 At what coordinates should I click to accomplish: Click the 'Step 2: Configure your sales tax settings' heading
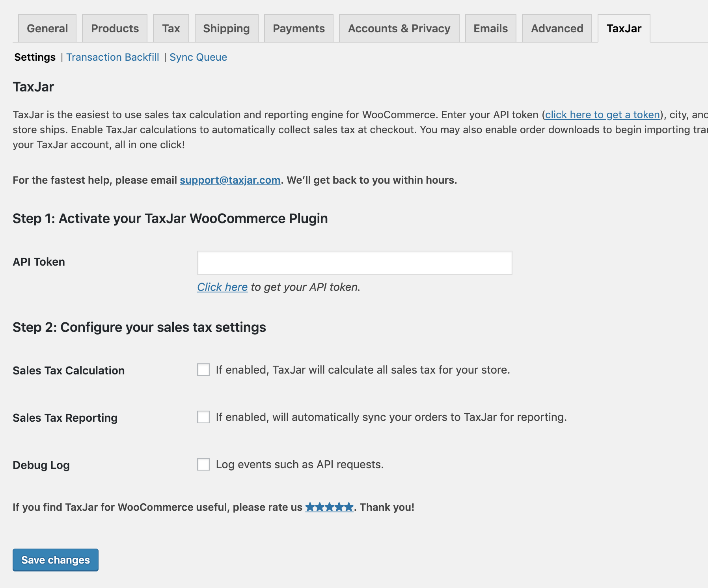click(139, 327)
